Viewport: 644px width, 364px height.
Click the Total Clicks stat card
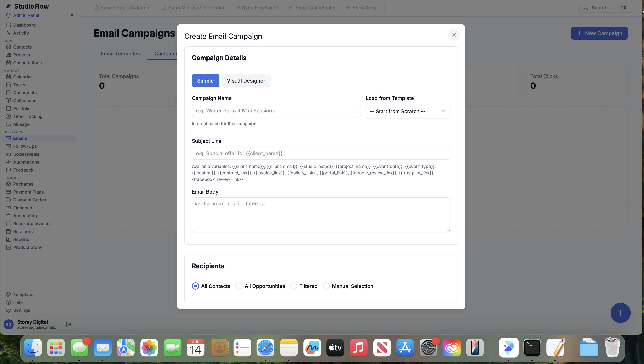point(576,82)
